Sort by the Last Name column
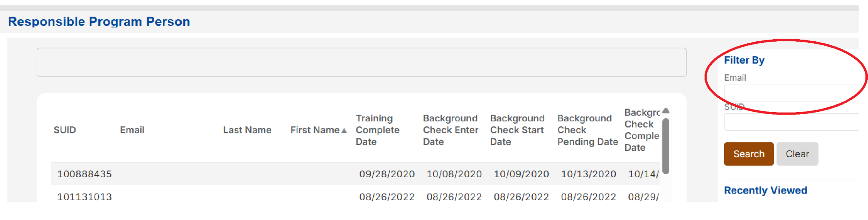This screenshot has height=220, width=868. coord(247,130)
